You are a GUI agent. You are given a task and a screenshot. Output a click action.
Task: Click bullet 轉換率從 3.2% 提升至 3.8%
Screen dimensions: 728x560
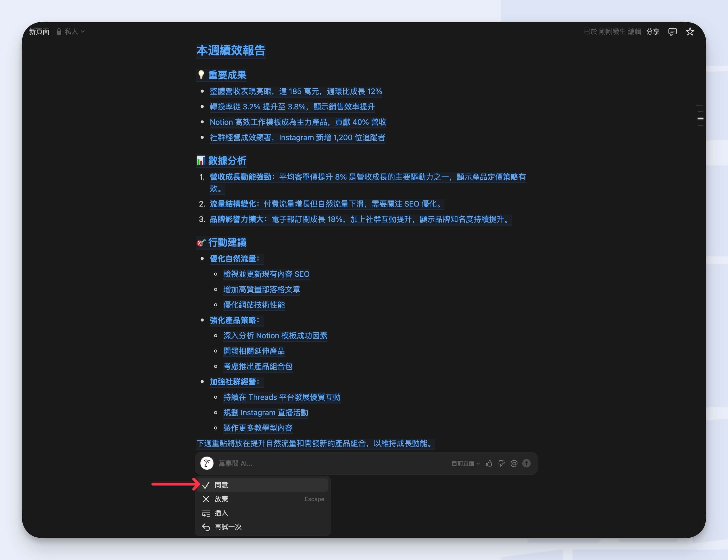[292, 107]
